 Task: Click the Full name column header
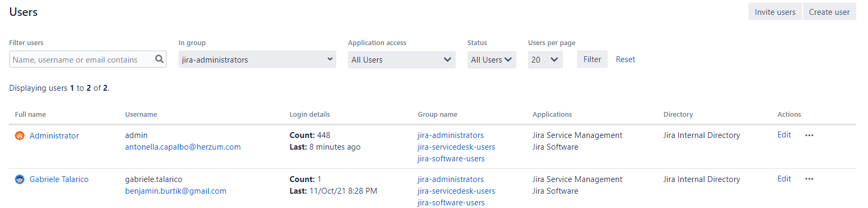click(x=30, y=114)
